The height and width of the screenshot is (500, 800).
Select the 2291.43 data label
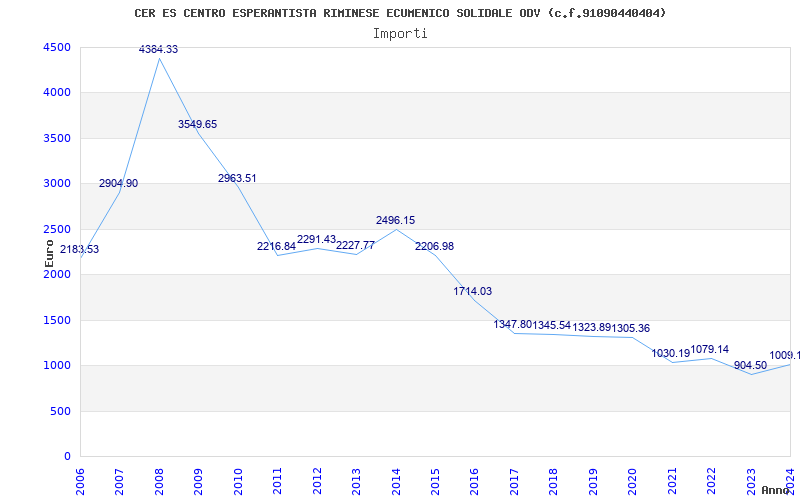click(316, 240)
